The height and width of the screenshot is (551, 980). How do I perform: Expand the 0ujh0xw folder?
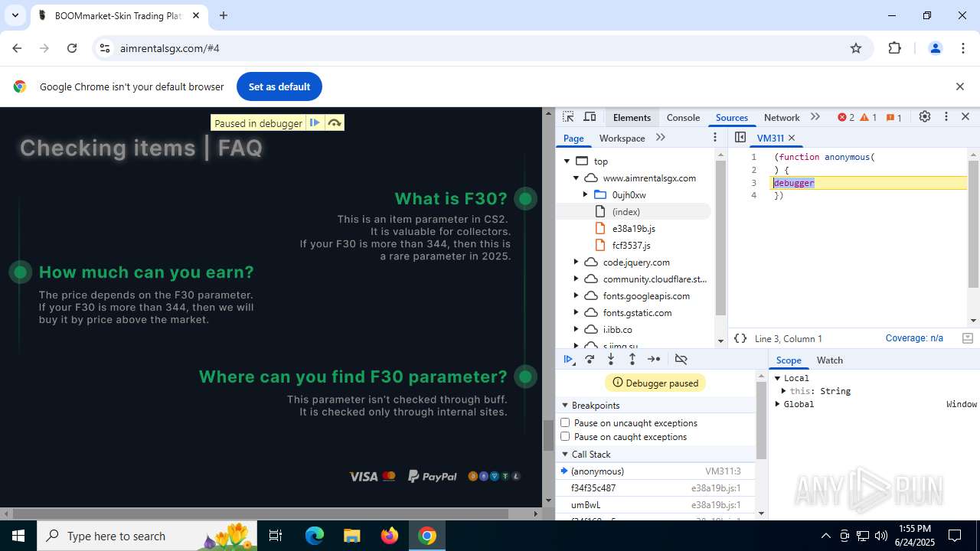tap(586, 195)
